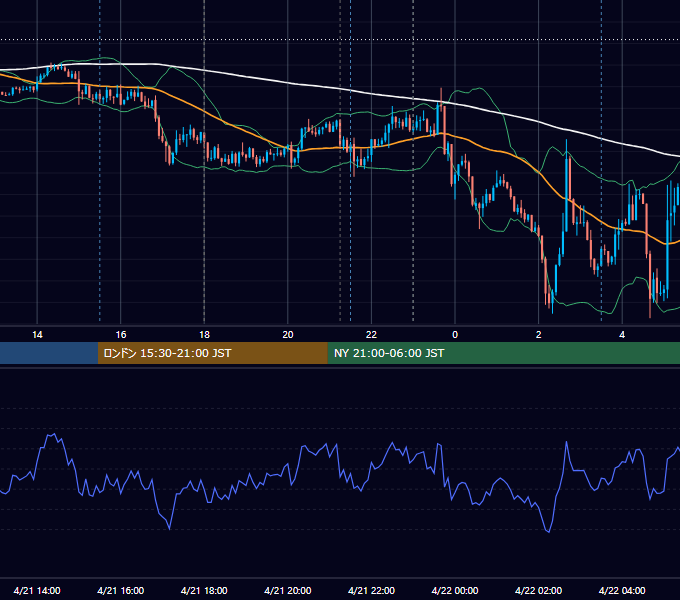Click the NY 21:00-06:00 JST session bar
Image resolution: width=680 pixels, height=600 pixels.
coord(503,353)
